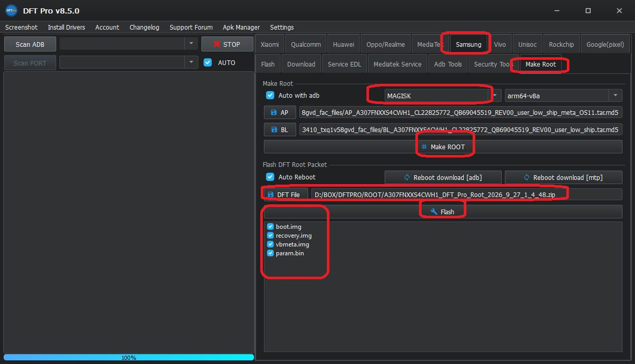Open the Settings menu
This screenshot has width=635, height=364.
(x=282, y=27)
